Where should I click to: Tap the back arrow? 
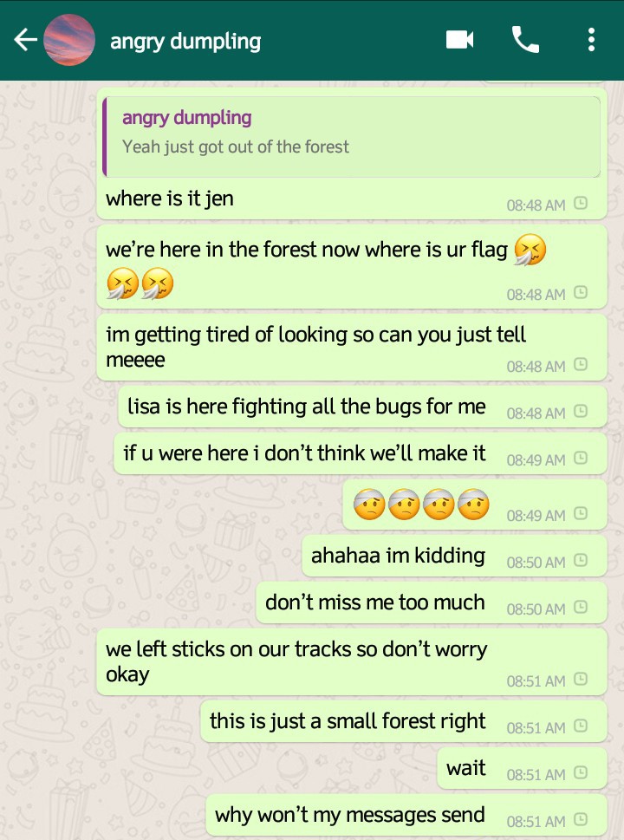pos(25,40)
